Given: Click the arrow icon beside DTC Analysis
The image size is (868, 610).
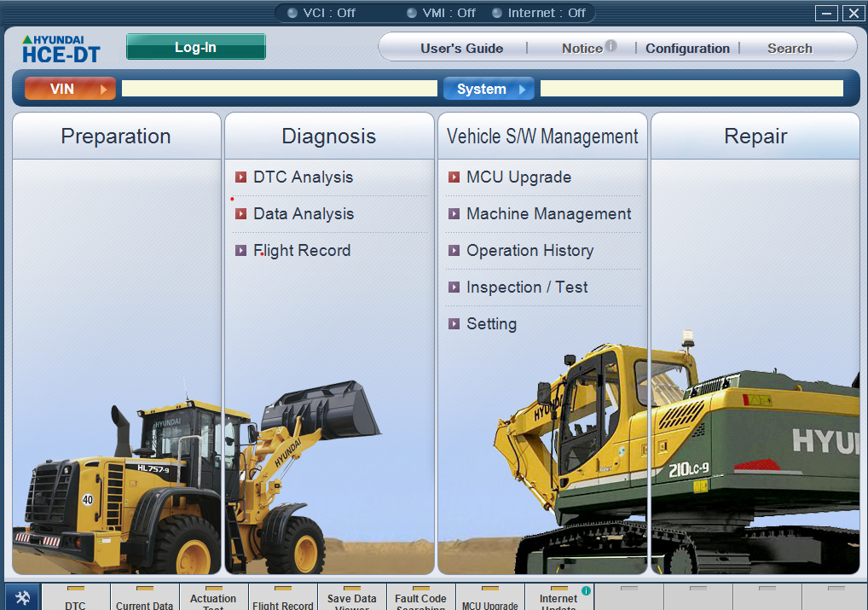Looking at the screenshot, I should [240, 177].
